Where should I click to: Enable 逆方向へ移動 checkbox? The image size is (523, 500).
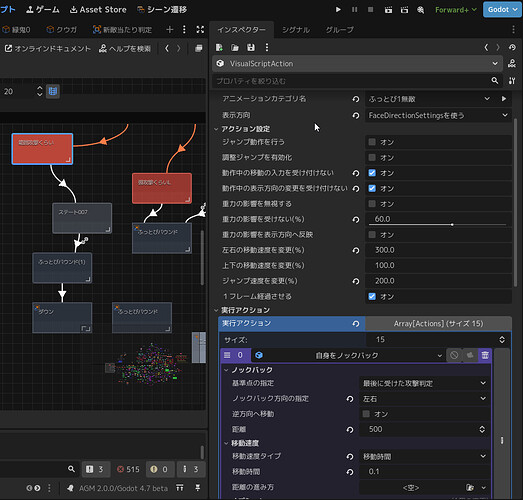coord(366,414)
